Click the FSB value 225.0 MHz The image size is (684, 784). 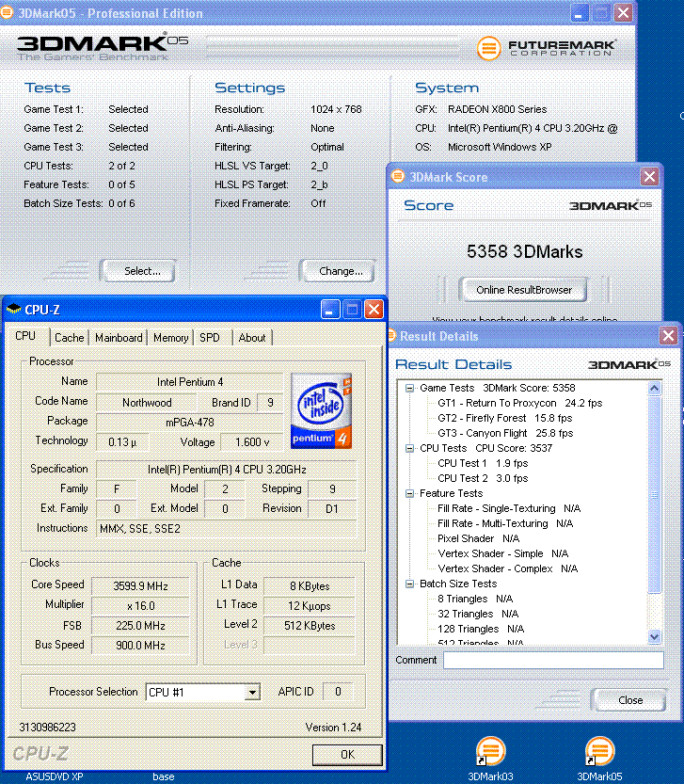click(x=140, y=626)
